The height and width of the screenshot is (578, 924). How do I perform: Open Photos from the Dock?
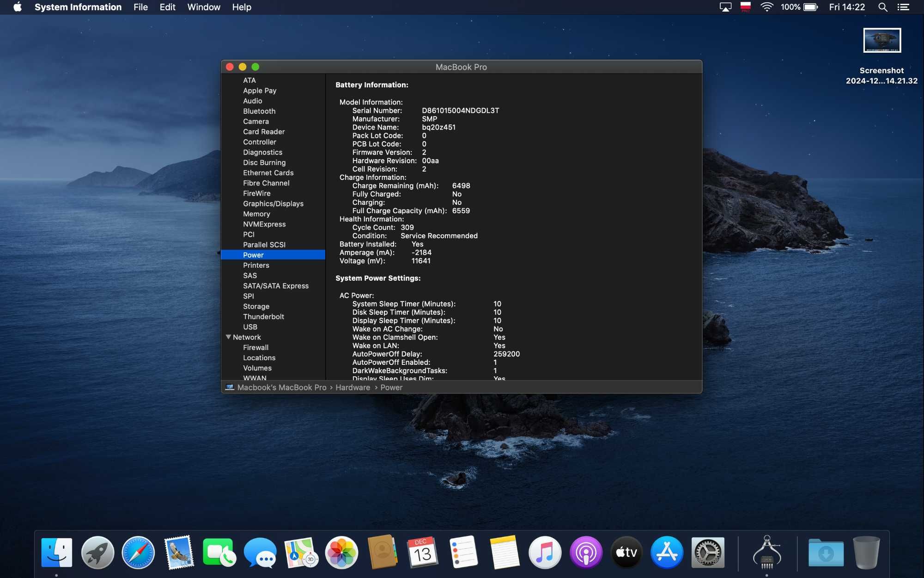[x=342, y=553]
